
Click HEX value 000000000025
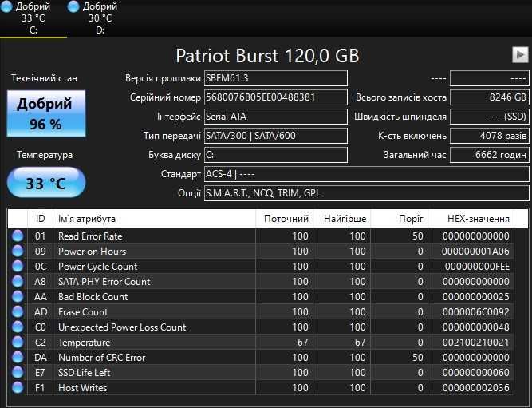point(475,296)
